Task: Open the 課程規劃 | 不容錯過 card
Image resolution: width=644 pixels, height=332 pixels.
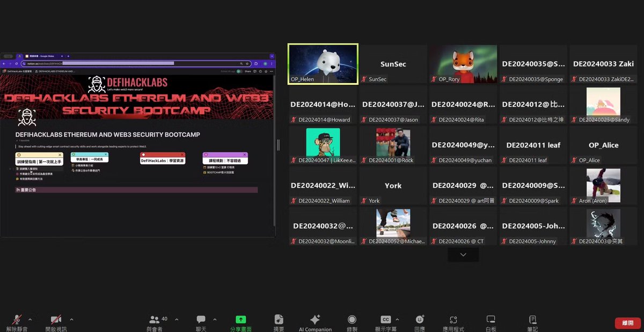Action: pyautogui.click(x=225, y=159)
